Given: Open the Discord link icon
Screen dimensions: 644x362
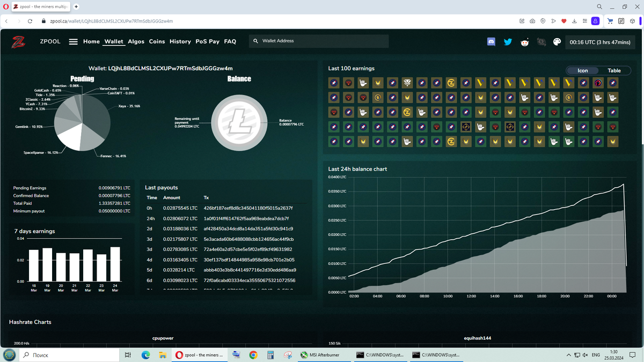Looking at the screenshot, I should coord(491,41).
